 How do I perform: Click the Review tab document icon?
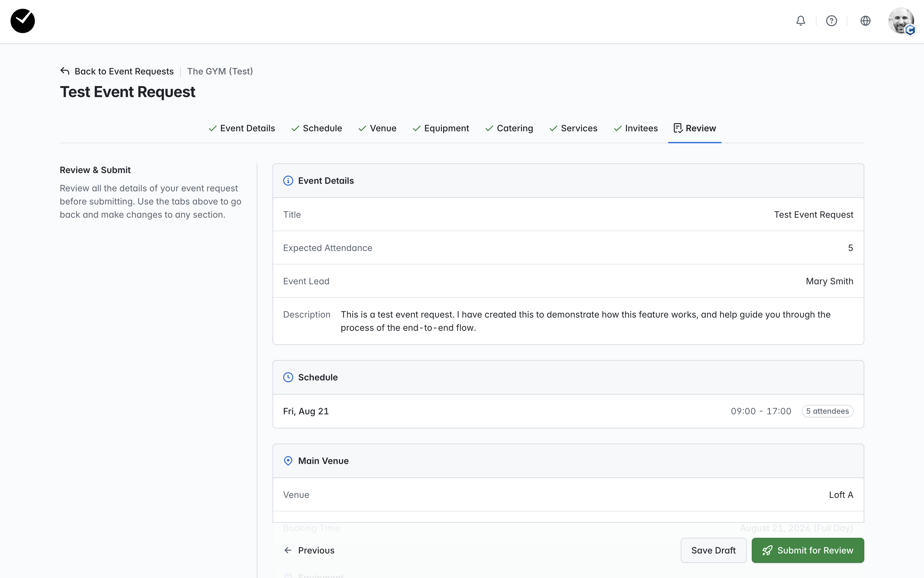678,128
